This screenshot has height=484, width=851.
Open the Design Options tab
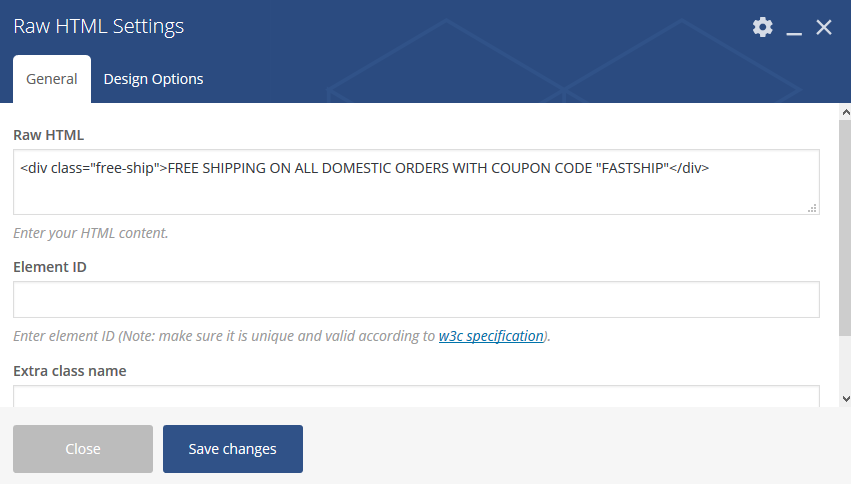pos(154,79)
